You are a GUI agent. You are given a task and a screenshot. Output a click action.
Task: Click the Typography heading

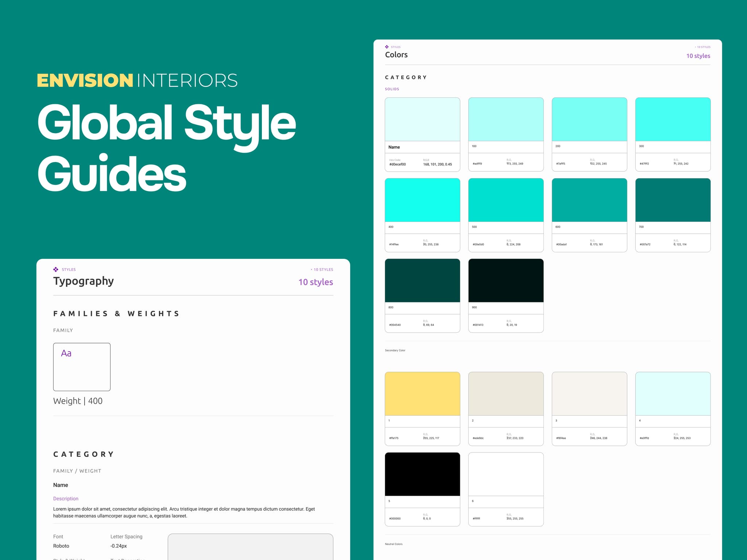(84, 281)
